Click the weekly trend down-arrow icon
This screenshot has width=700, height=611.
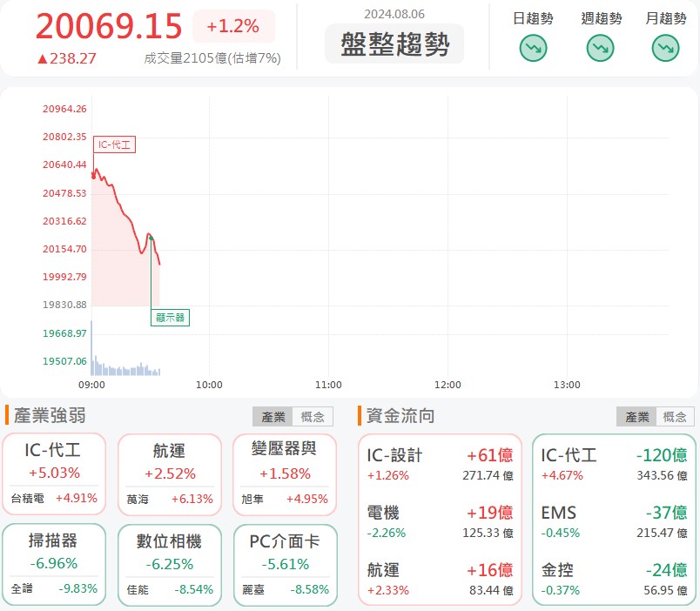coord(600,48)
